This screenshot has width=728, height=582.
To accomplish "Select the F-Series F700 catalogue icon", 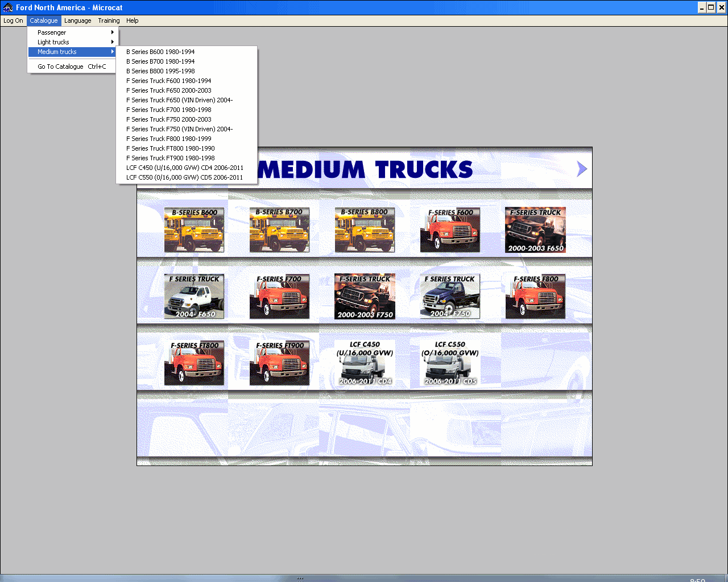I will [279, 296].
